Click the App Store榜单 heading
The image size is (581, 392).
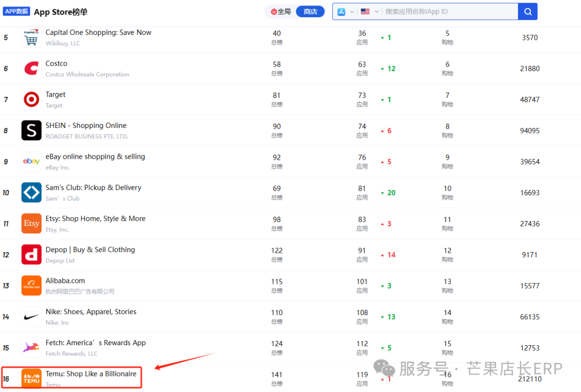coord(61,12)
